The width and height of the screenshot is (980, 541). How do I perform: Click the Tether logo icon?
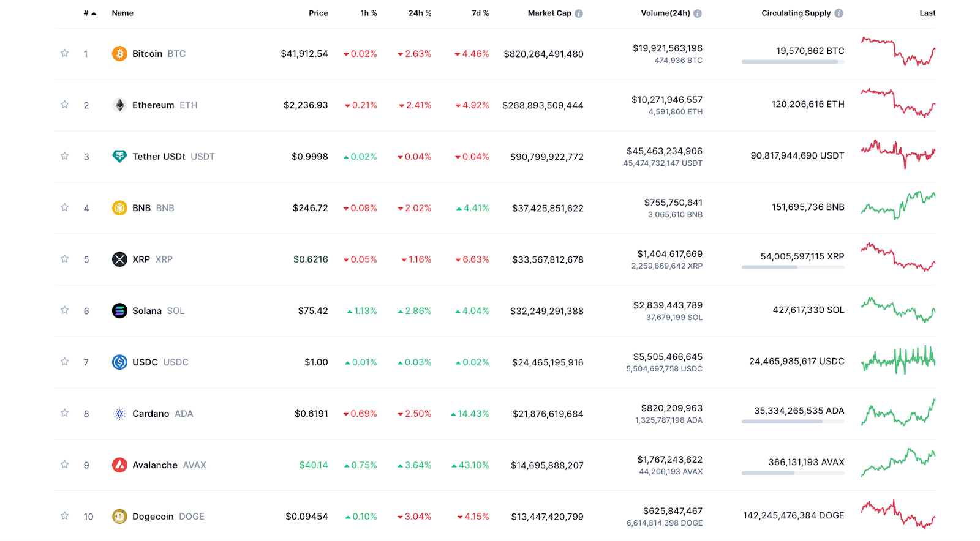point(119,157)
